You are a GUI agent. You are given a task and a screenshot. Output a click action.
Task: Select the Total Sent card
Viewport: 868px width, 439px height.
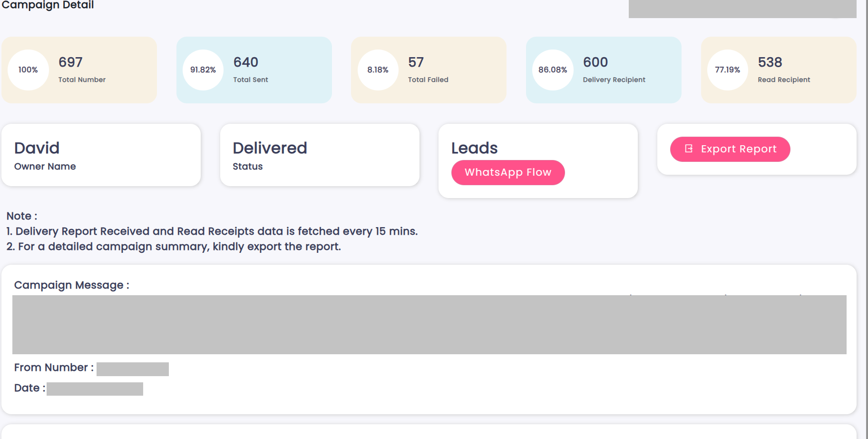(254, 70)
